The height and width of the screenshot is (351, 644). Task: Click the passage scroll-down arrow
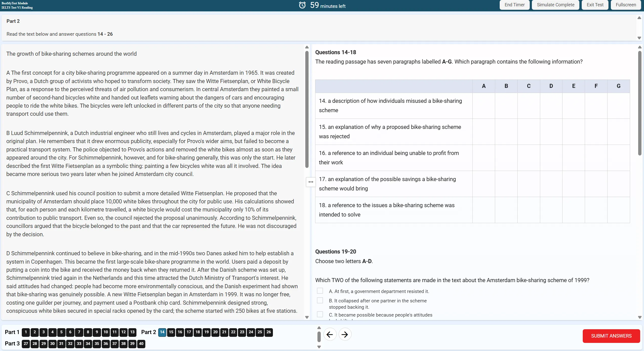click(307, 317)
